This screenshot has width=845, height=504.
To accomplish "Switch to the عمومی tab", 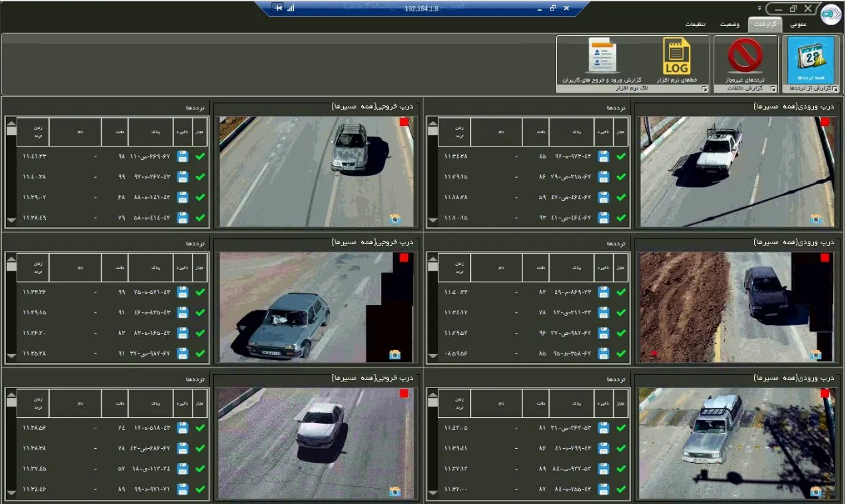I will tap(798, 25).
